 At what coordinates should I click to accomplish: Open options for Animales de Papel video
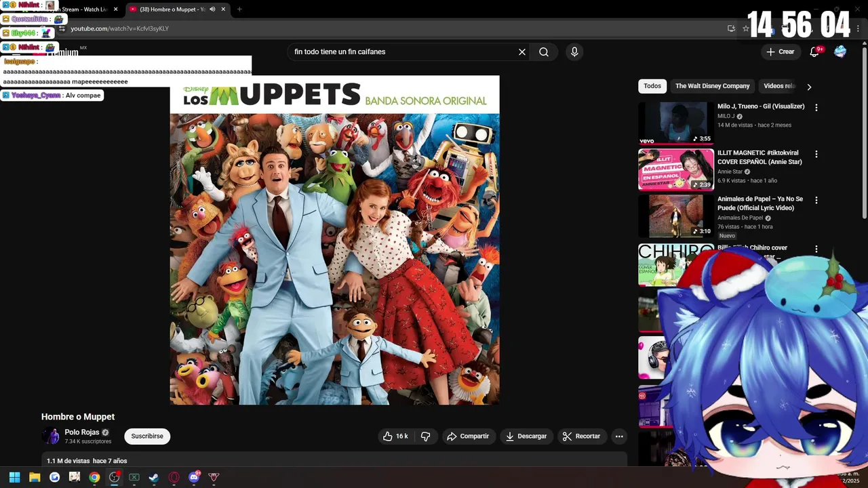(816, 201)
